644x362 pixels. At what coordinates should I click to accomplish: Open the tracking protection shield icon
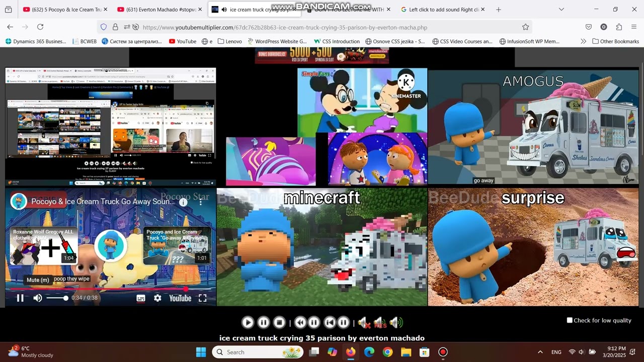pos(104,27)
